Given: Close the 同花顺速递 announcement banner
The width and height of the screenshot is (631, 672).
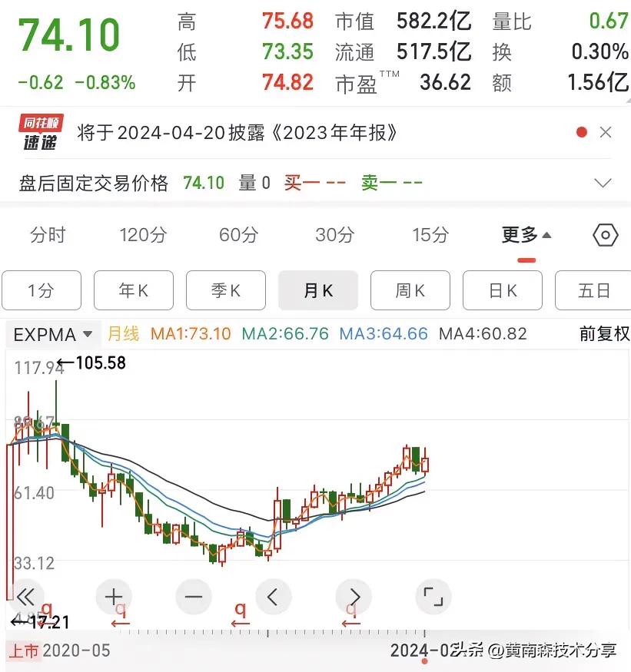Looking at the screenshot, I should pos(606,132).
